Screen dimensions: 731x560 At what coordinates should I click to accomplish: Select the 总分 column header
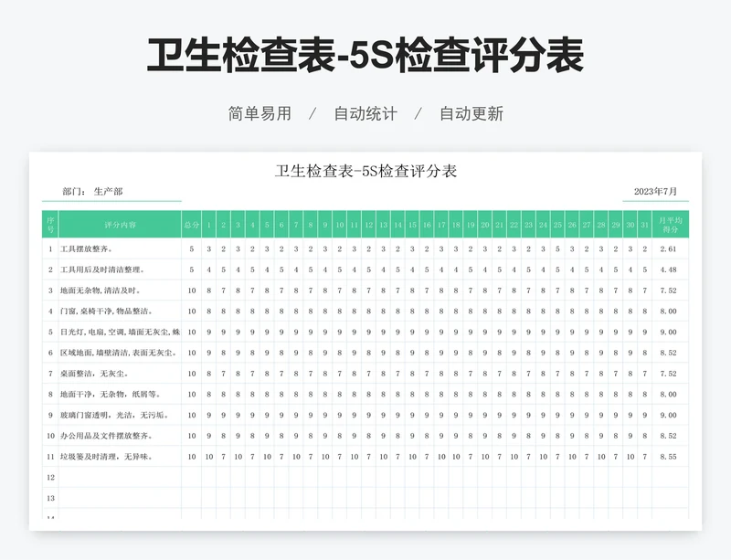[x=192, y=225]
